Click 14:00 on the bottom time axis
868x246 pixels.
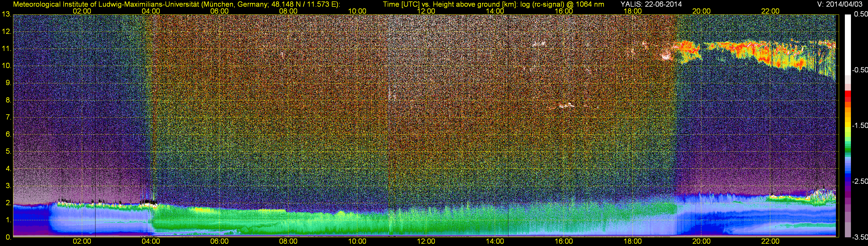(495, 241)
